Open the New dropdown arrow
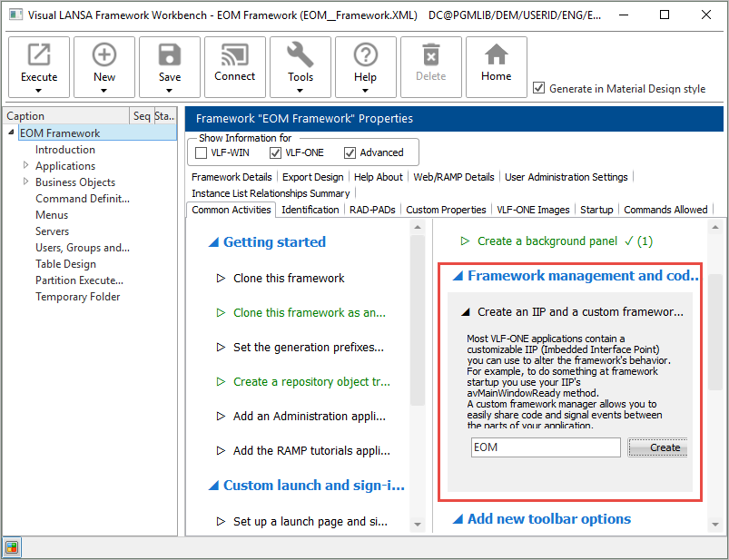This screenshot has width=729, height=560. coord(103,91)
